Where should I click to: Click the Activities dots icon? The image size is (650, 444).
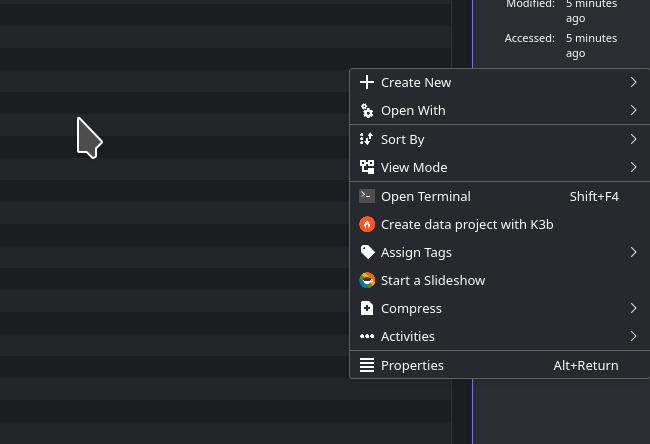(x=367, y=336)
